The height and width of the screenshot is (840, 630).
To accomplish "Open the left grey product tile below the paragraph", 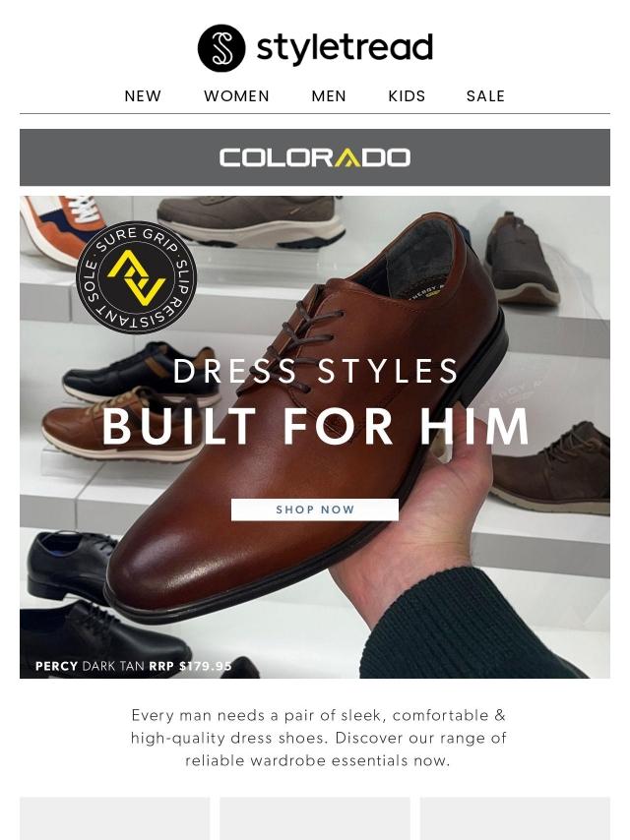I will (x=115, y=818).
